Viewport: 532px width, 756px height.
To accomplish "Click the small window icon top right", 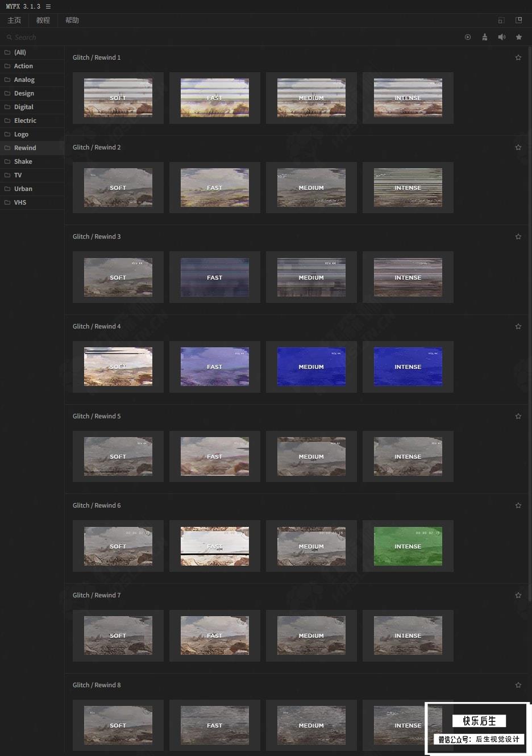I will coord(501,20).
